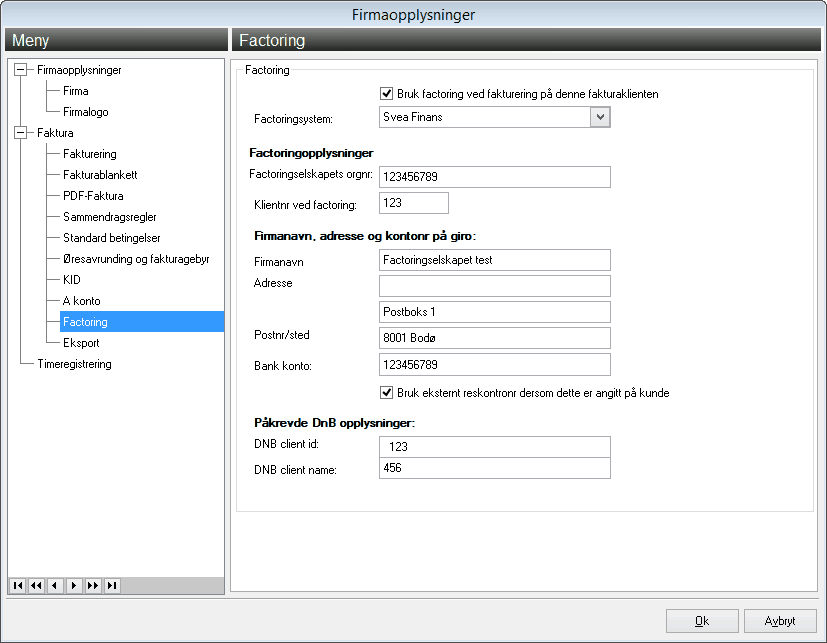Screen dimensions: 827x643
Task: Click the fast forward navigation icon
Action: [x=93, y=586]
